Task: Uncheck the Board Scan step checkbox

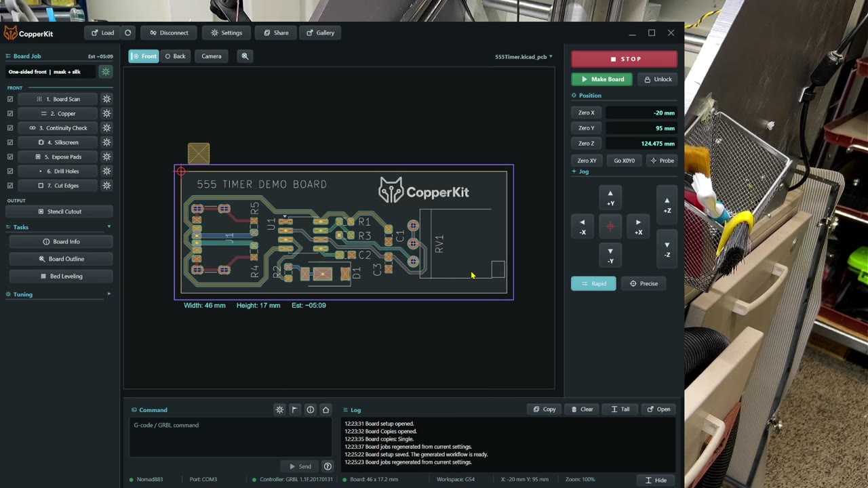Action: [x=10, y=99]
